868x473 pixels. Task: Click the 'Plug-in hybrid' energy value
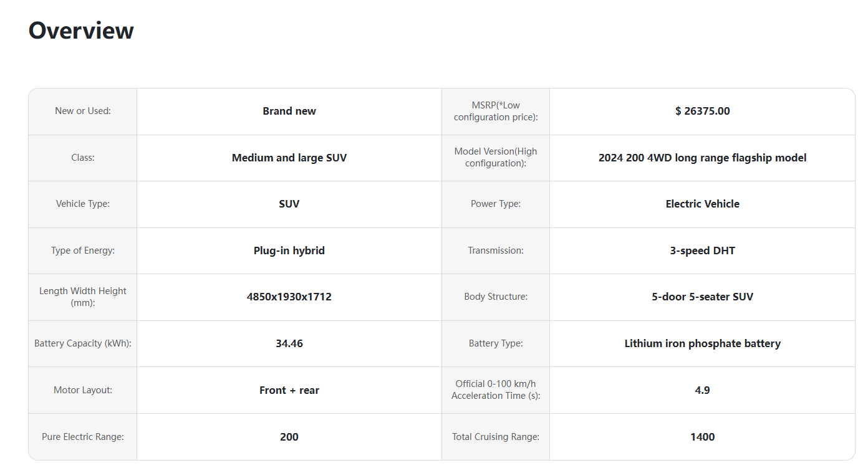[x=289, y=251]
